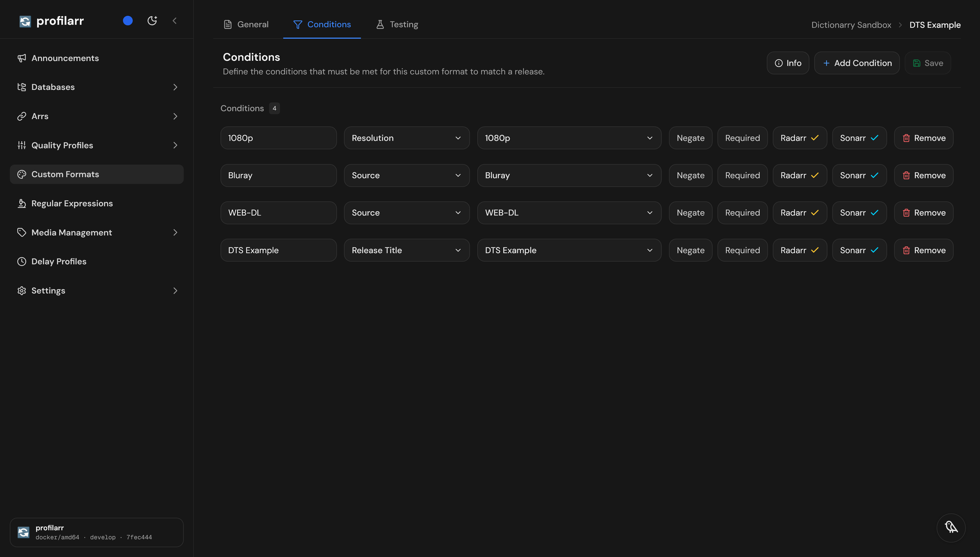This screenshot has width=980, height=557.
Task: Click the Save button
Action: click(928, 63)
